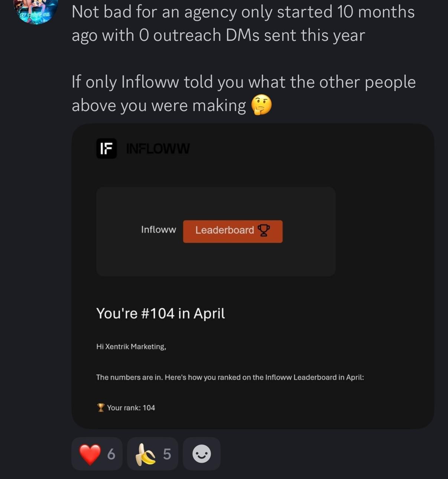This screenshot has width=448, height=479.
Task: Click the poster's profile avatar
Action: click(x=36, y=11)
